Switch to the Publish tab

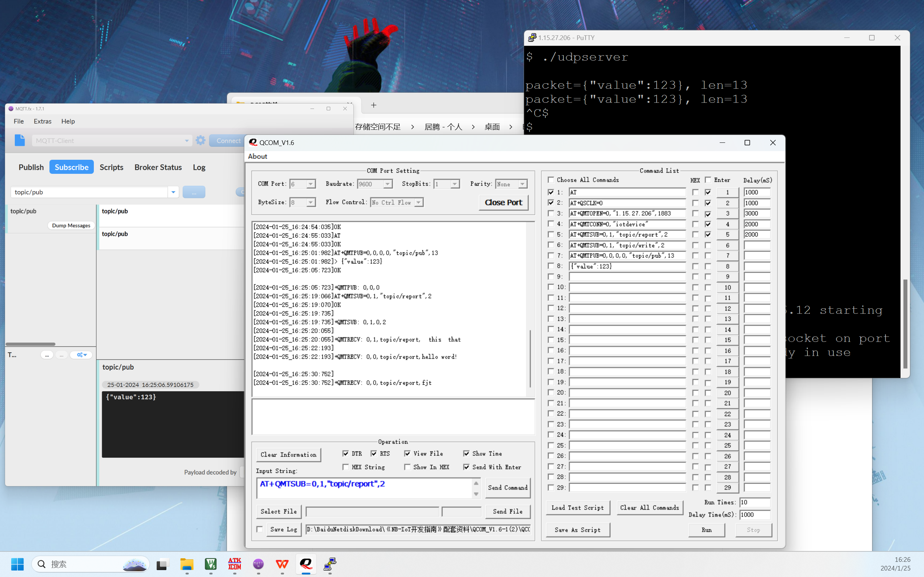tap(31, 167)
